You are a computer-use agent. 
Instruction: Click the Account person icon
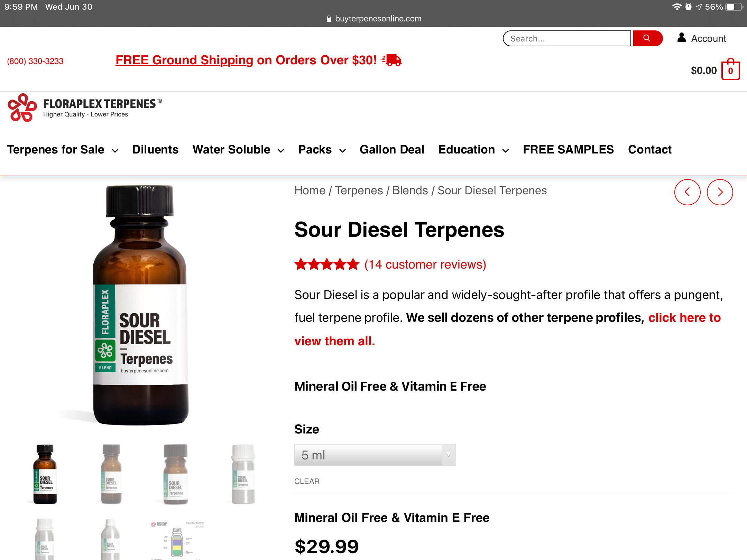pyautogui.click(x=681, y=38)
